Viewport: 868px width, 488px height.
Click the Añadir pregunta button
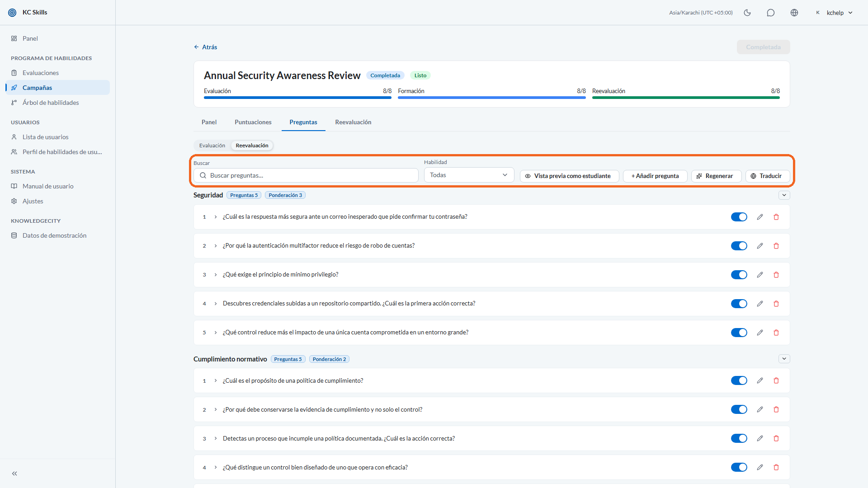click(655, 176)
